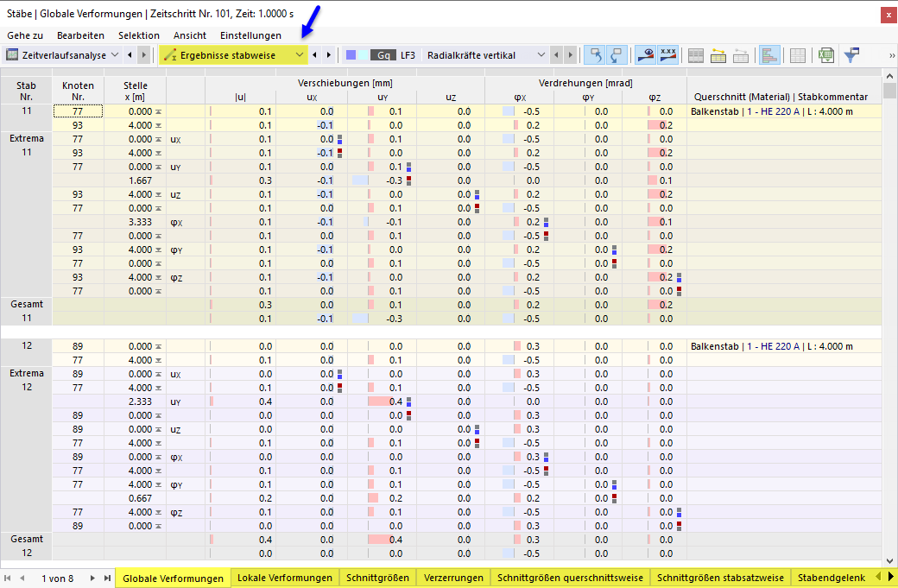Go to next results table arrow
898x588 pixels.
329,55
